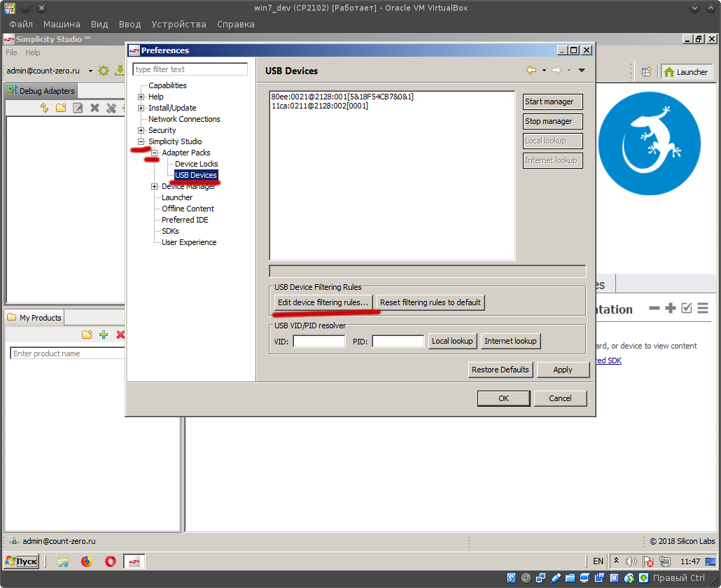Screen dimensions: 721x588
Task: Open perspective icon left of Launcher button
Action: 647,71
